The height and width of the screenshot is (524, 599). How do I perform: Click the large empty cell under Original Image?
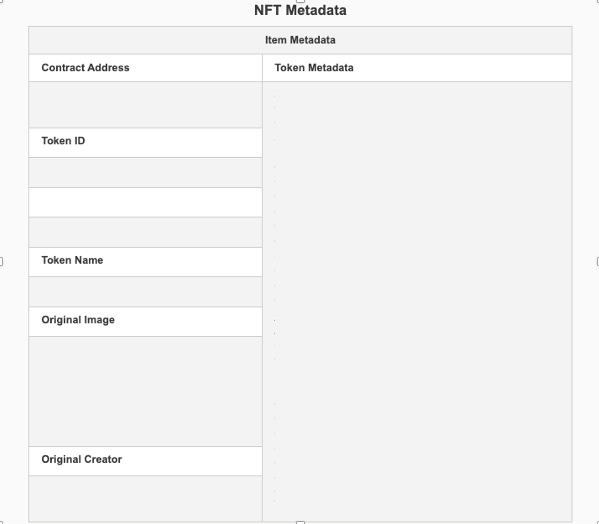pyautogui.click(x=146, y=391)
